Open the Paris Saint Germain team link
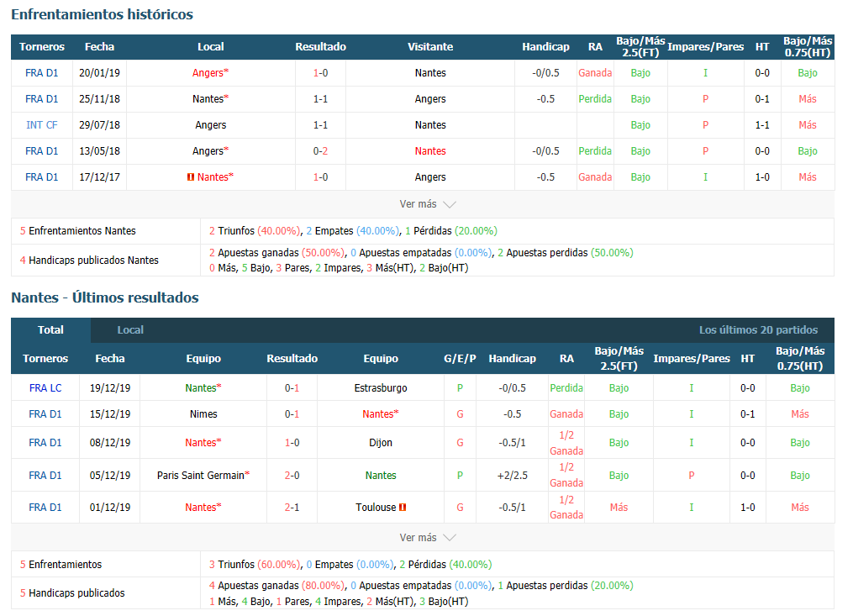Image resolution: width=853 pixels, height=616 pixels. (x=200, y=476)
